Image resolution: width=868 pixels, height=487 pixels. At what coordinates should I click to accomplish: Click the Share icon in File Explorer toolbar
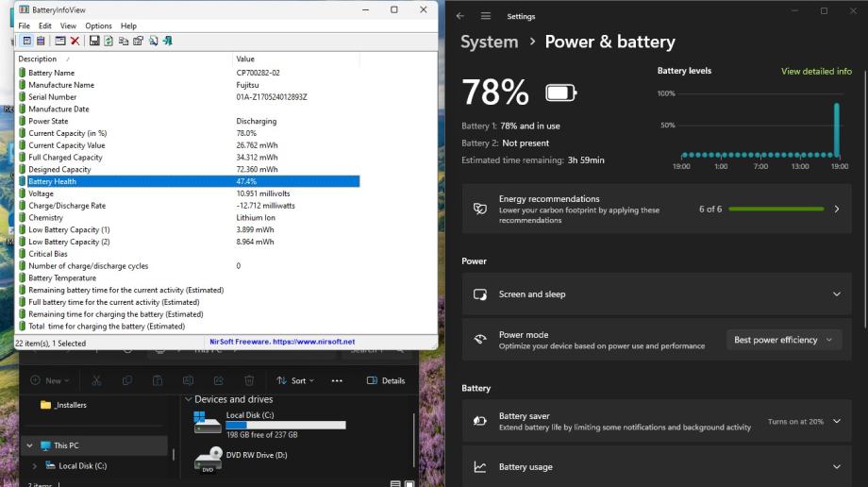219,380
